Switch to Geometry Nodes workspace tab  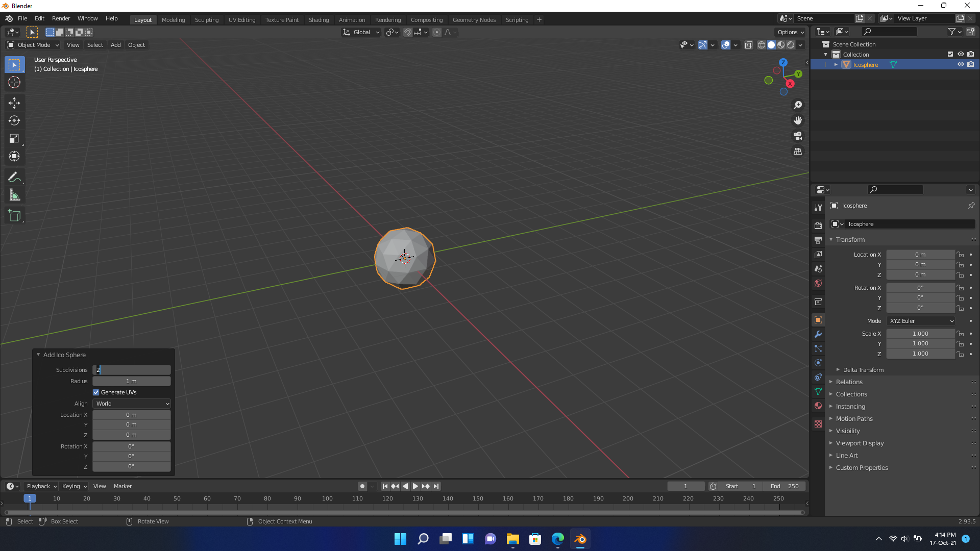474,20
